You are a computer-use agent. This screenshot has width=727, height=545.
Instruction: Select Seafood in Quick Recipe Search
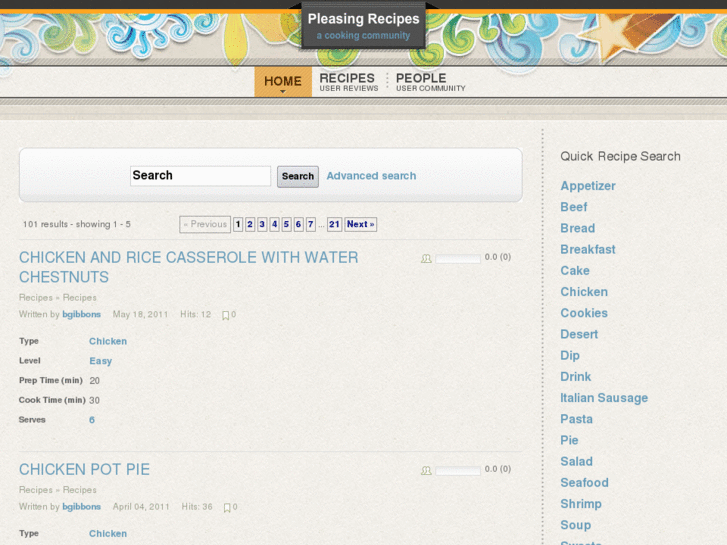pos(584,483)
